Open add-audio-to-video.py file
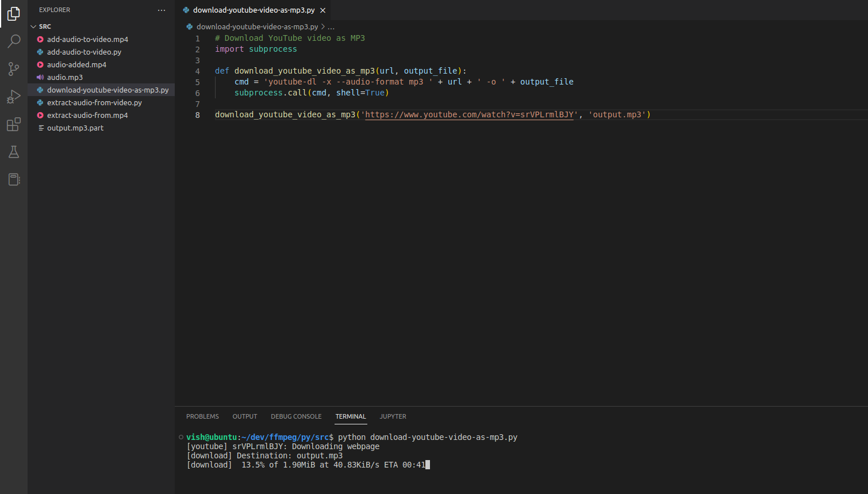The width and height of the screenshot is (868, 494). click(x=84, y=52)
